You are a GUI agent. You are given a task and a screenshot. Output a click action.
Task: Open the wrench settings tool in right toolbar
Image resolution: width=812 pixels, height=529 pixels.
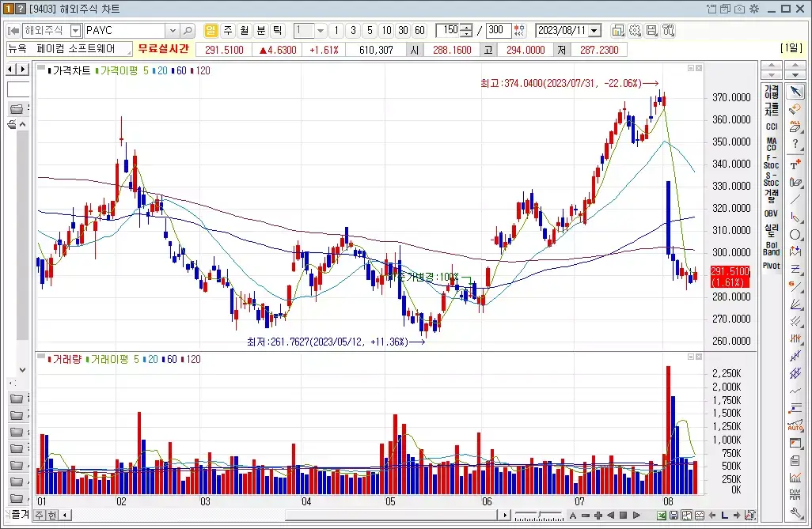[x=795, y=513]
